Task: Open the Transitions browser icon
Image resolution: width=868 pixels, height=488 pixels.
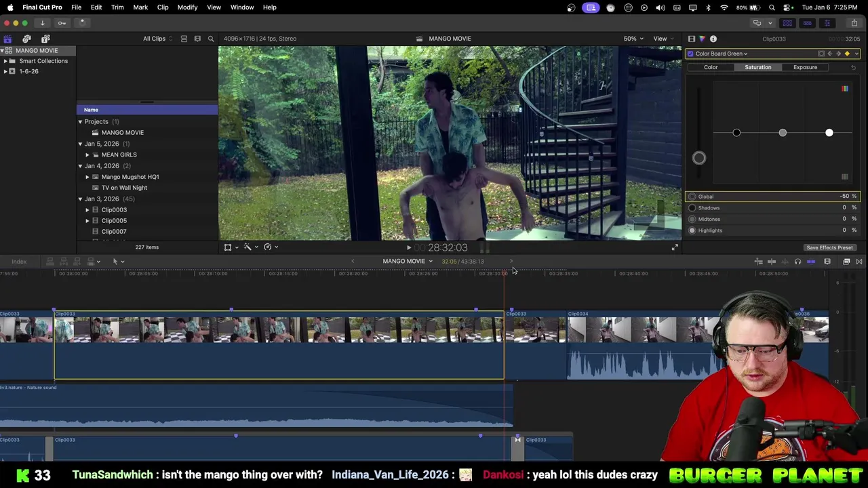Action: [x=859, y=262]
